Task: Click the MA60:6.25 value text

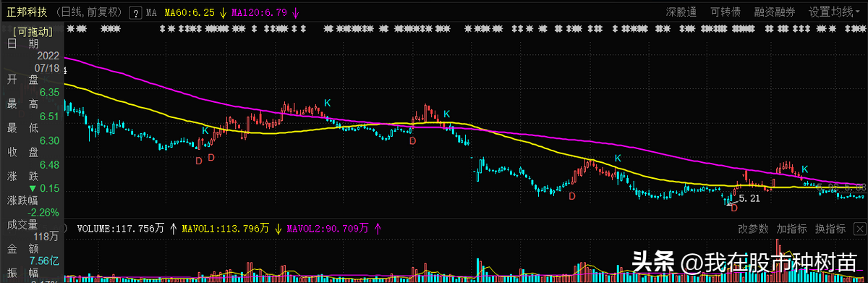Action: tap(190, 12)
